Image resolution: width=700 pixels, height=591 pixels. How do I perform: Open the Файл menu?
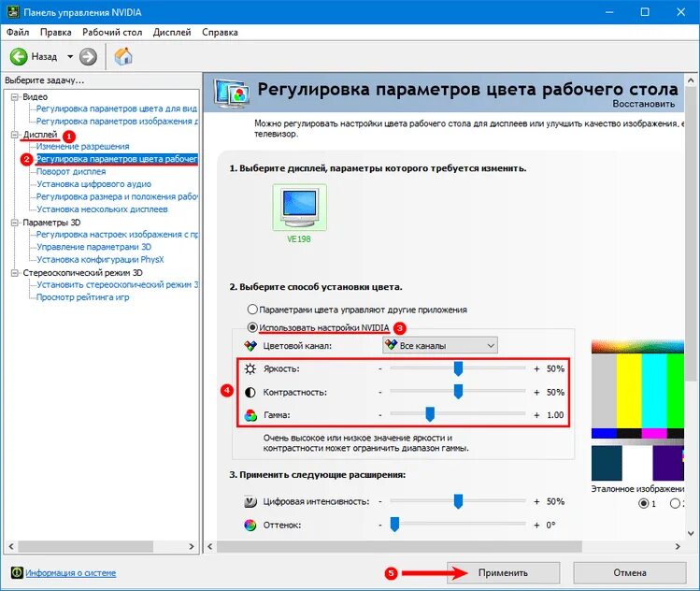(18, 32)
